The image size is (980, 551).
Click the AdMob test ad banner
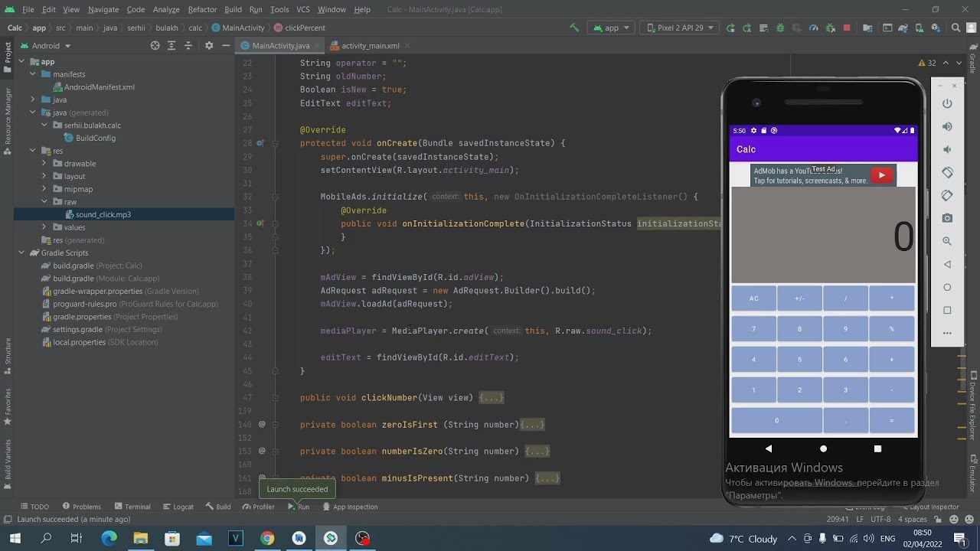coord(823,175)
